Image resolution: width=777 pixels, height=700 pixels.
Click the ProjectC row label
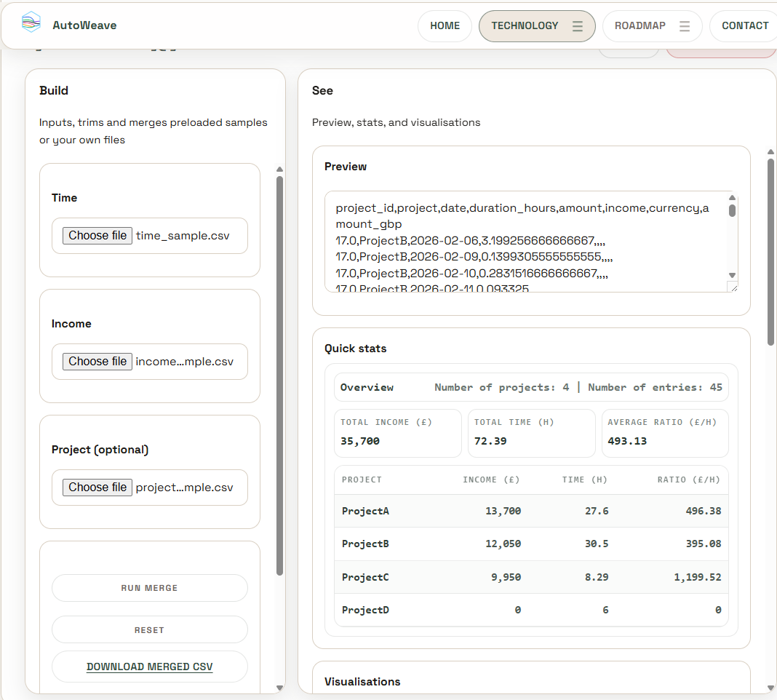365,577
